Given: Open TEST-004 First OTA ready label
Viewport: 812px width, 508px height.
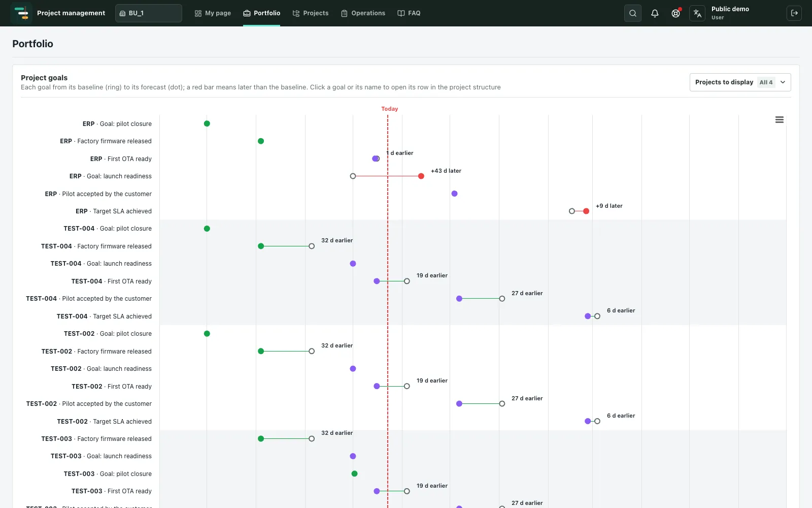Looking at the screenshot, I should pyautogui.click(x=112, y=281).
